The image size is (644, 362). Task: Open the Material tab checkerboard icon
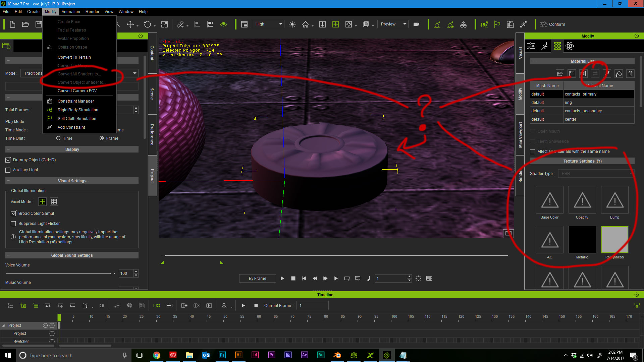tap(557, 46)
